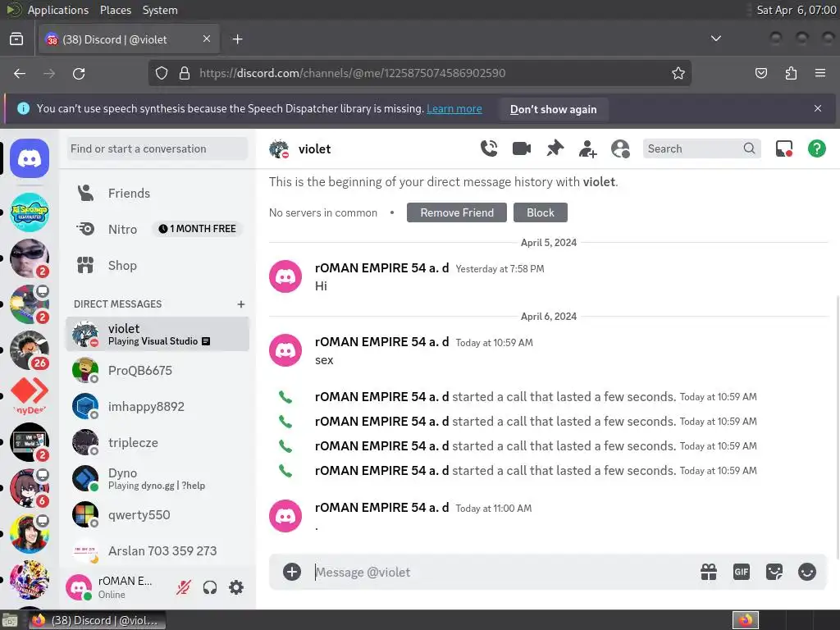
Task: Open the Discord inbox icon
Action: click(x=783, y=148)
